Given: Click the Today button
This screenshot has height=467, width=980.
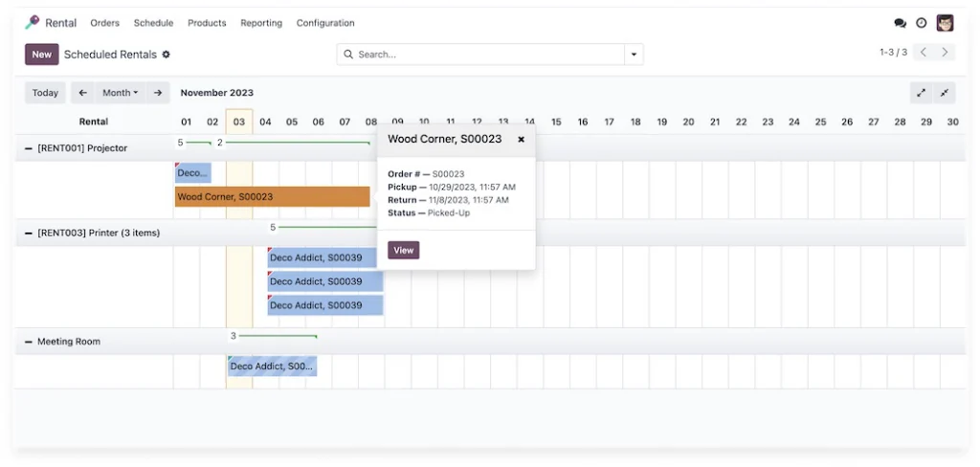Looking at the screenshot, I should (x=45, y=93).
